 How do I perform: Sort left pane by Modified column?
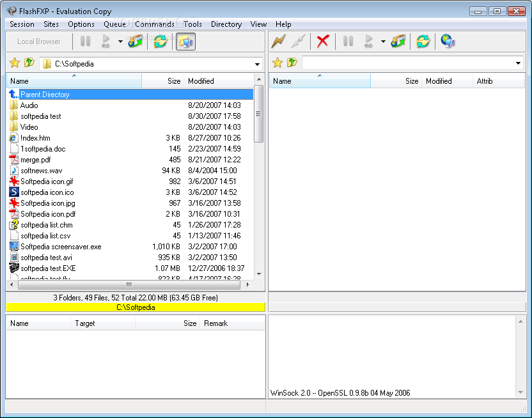[x=219, y=81]
